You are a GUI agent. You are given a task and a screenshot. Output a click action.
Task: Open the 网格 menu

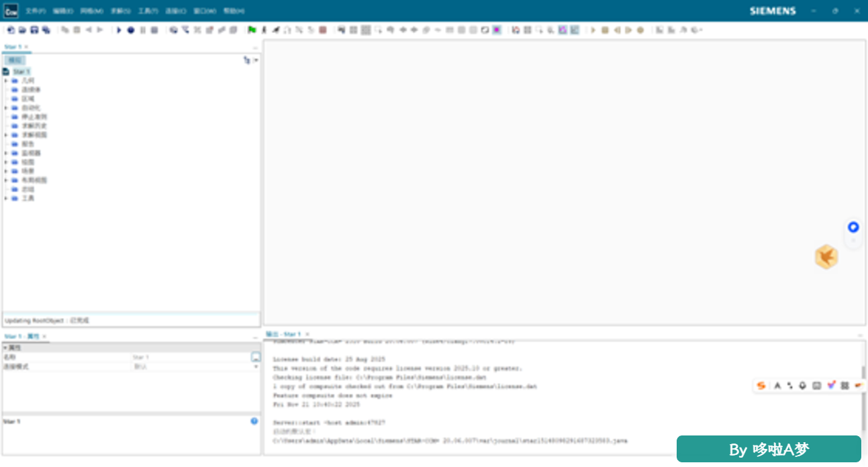coord(92,11)
